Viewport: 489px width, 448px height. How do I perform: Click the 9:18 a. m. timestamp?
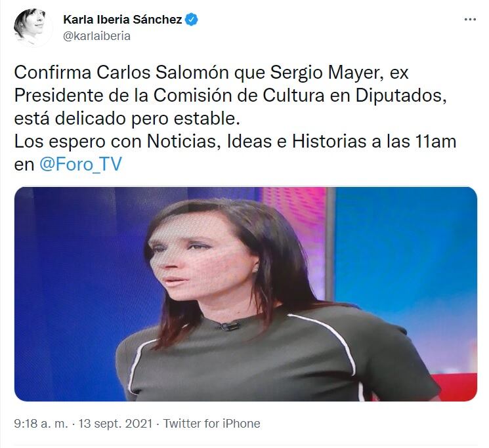[41, 423]
